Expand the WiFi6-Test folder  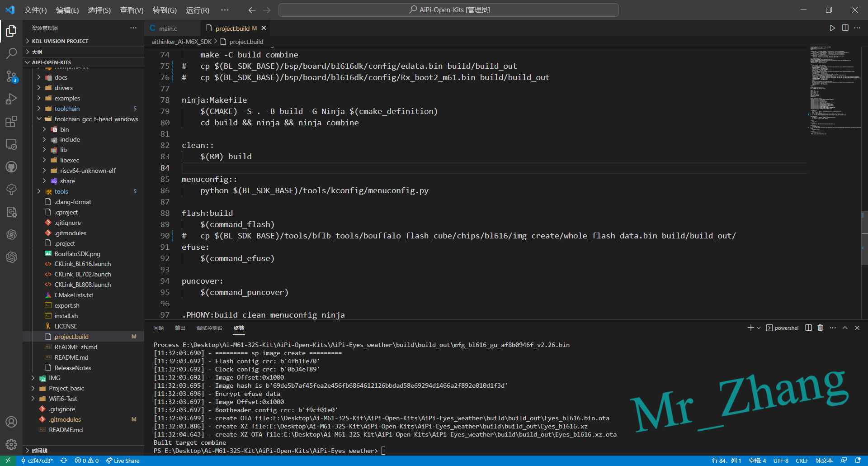pyautogui.click(x=84, y=399)
